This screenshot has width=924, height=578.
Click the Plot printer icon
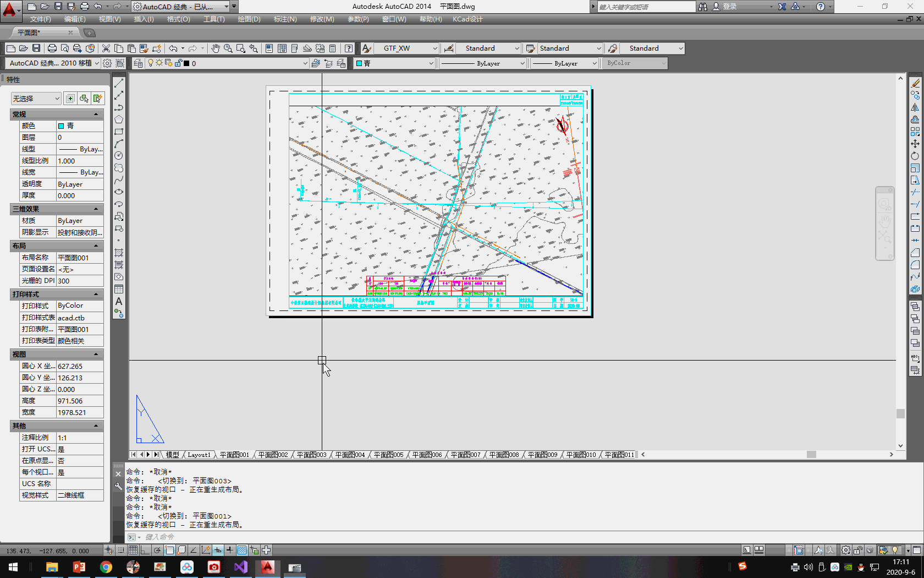click(52, 48)
